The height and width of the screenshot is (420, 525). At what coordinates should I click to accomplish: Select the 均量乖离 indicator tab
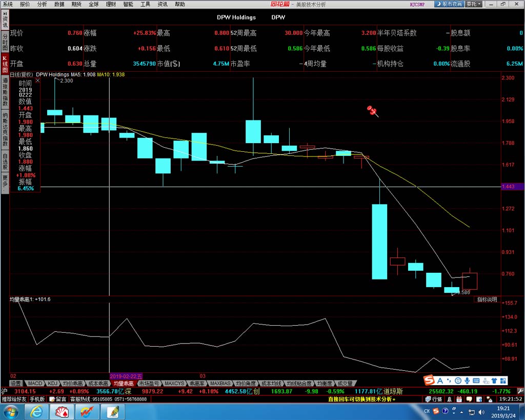(124, 383)
